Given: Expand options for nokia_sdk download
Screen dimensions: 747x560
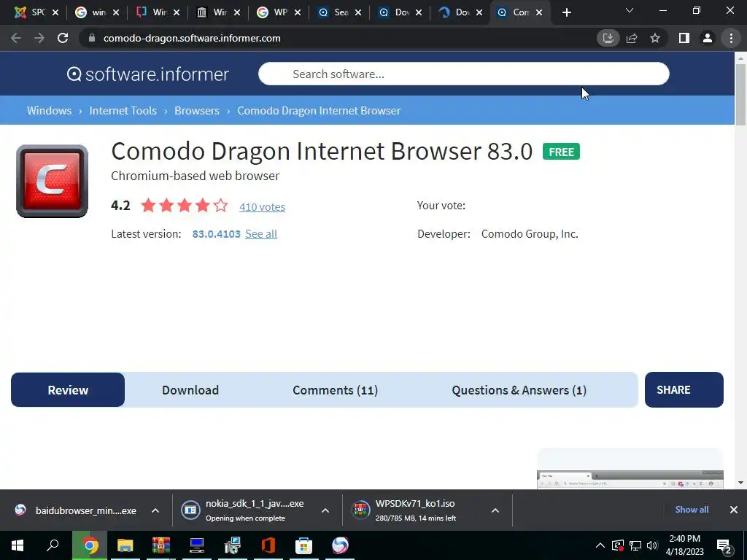Looking at the screenshot, I should (325, 510).
